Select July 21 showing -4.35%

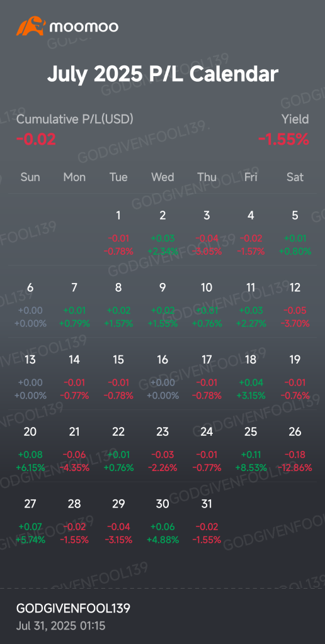(x=74, y=449)
